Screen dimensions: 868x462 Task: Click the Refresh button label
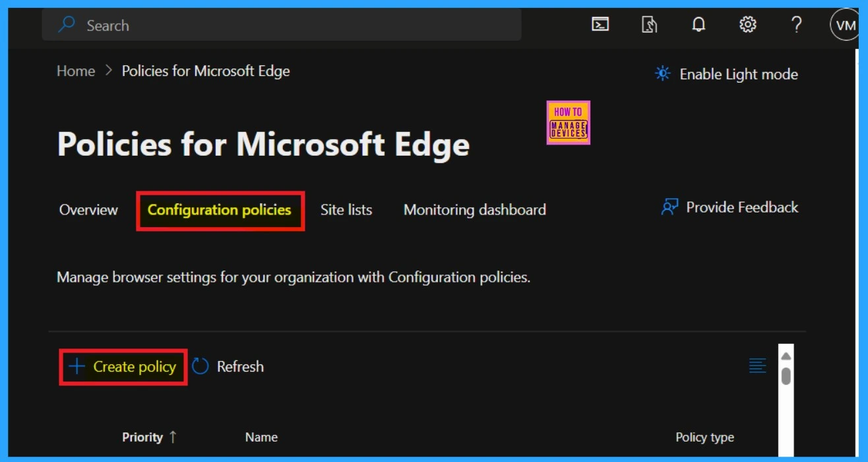pyautogui.click(x=240, y=366)
